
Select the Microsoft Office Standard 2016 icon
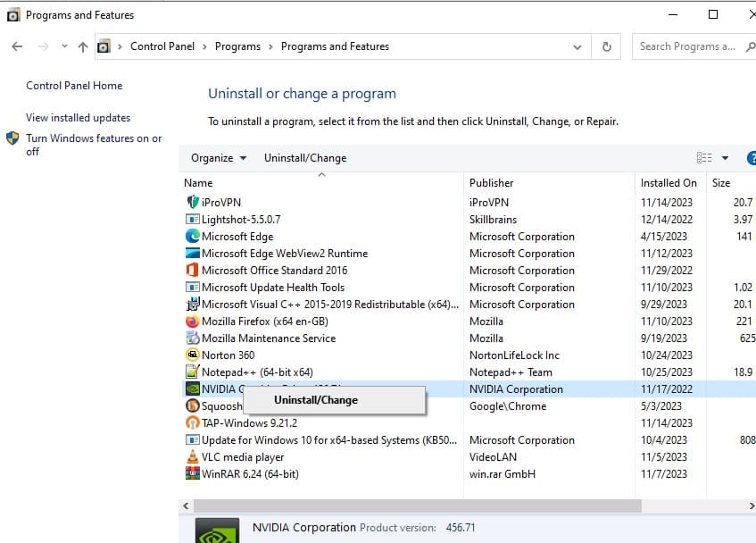pos(192,271)
